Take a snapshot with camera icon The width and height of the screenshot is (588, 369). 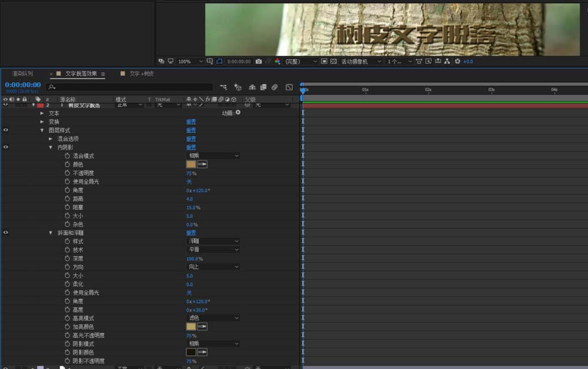(259, 62)
